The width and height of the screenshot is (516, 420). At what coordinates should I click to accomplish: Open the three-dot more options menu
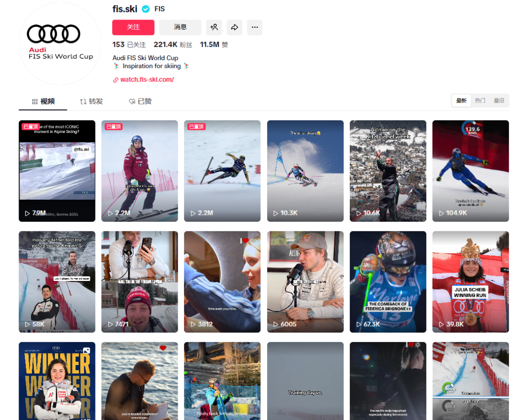click(x=255, y=27)
